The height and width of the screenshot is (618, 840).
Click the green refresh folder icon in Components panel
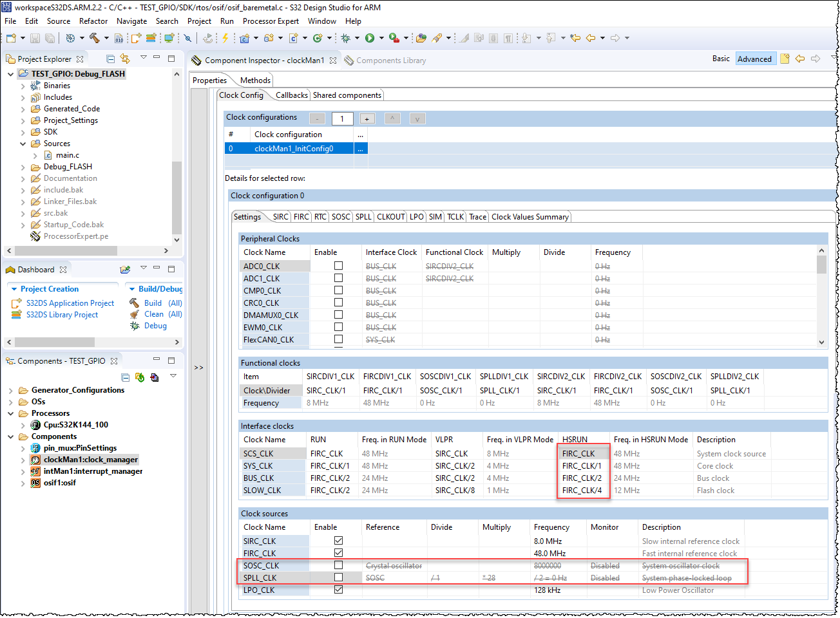pos(140,377)
